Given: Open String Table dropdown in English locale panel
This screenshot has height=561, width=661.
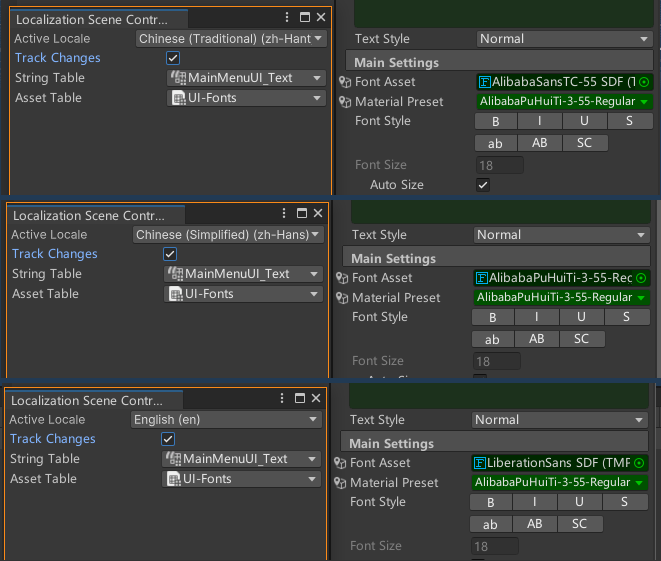Looking at the screenshot, I should pyautogui.click(x=242, y=459).
